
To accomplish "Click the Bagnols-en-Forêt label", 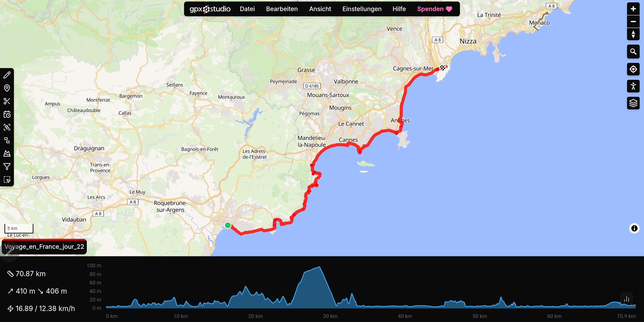I will tap(200, 149).
